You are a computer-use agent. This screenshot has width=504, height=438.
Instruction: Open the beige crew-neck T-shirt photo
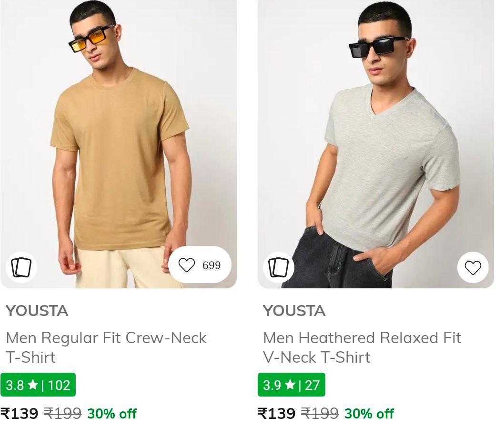(118, 143)
